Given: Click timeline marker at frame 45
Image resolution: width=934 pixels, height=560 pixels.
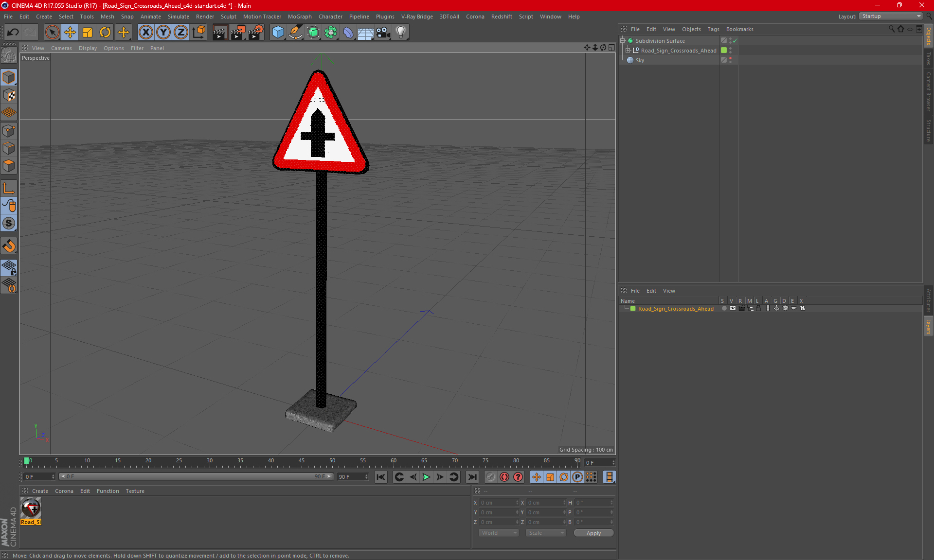Looking at the screenshot, I should coord(302,462).
